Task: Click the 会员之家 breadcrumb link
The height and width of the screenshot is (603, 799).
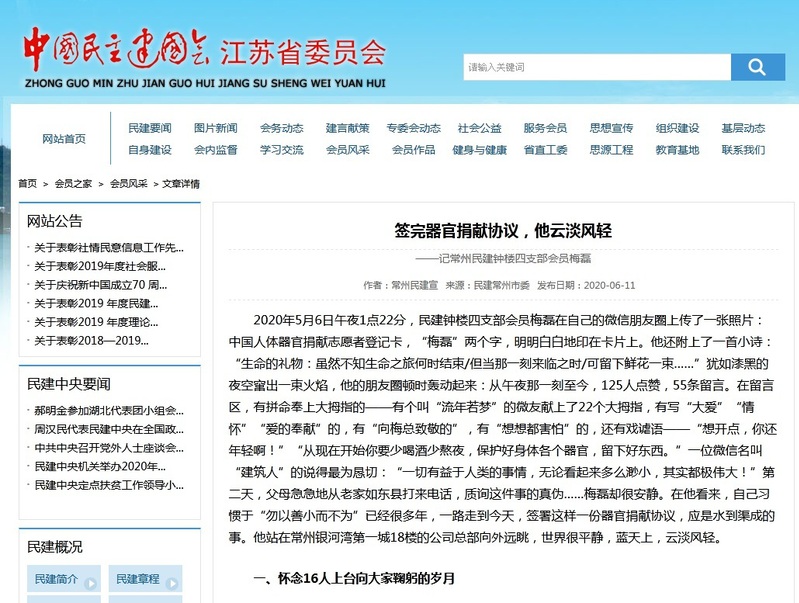Action: 73,183
